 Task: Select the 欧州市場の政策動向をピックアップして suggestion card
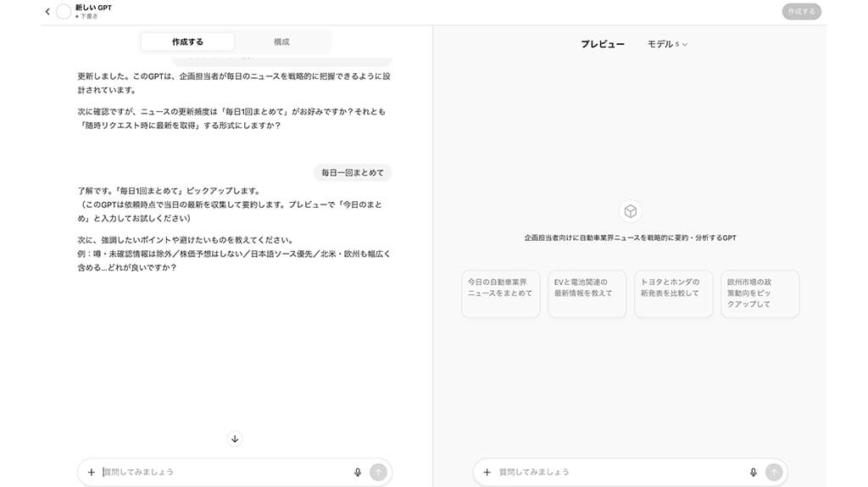click(759, 294)
